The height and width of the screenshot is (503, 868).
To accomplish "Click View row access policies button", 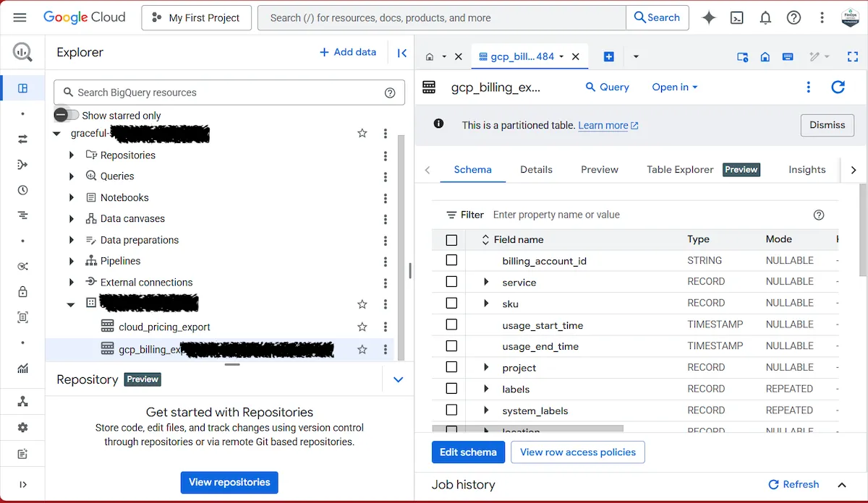I will (578, 452).
